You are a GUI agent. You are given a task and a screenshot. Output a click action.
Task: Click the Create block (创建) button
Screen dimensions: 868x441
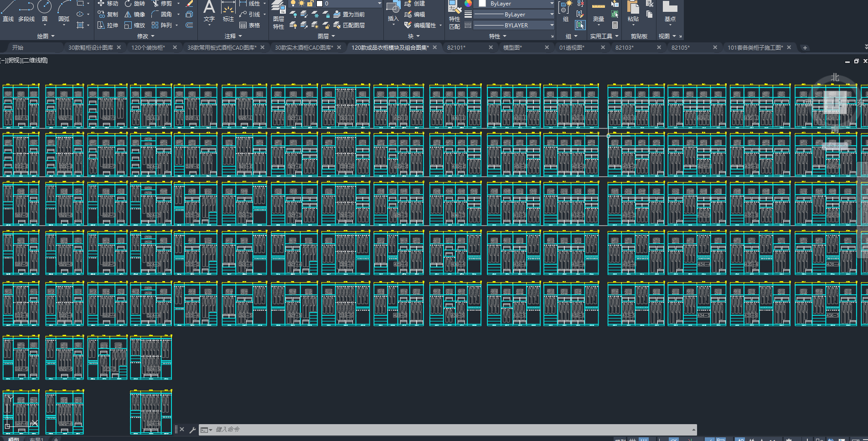(x=415, y=4)
